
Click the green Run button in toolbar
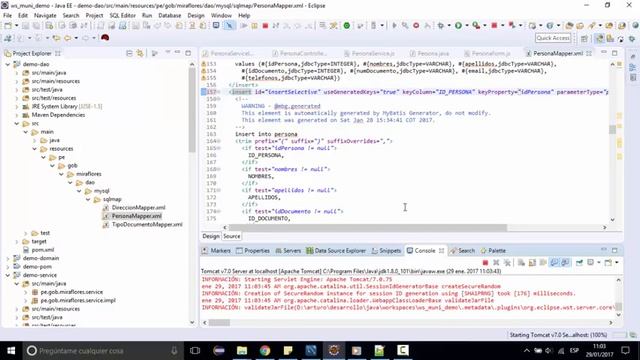[x=458, y=26]
